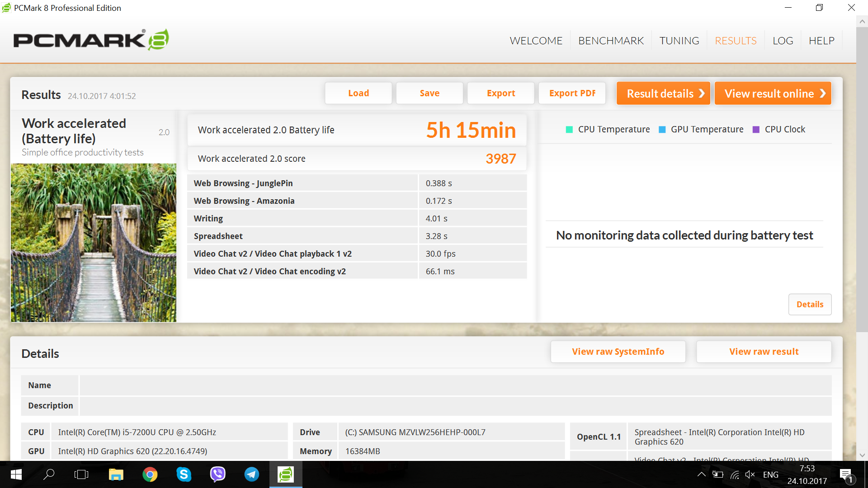This screenshot has width=868, height=488.
Task: Switch to the Benchmark tab
Action: tap(611, 41)
